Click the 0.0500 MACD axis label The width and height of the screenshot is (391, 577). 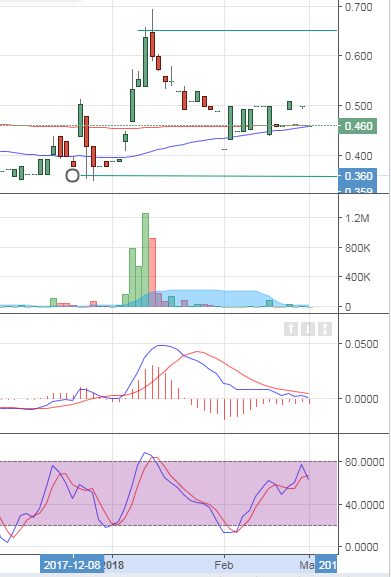[361, 344]
